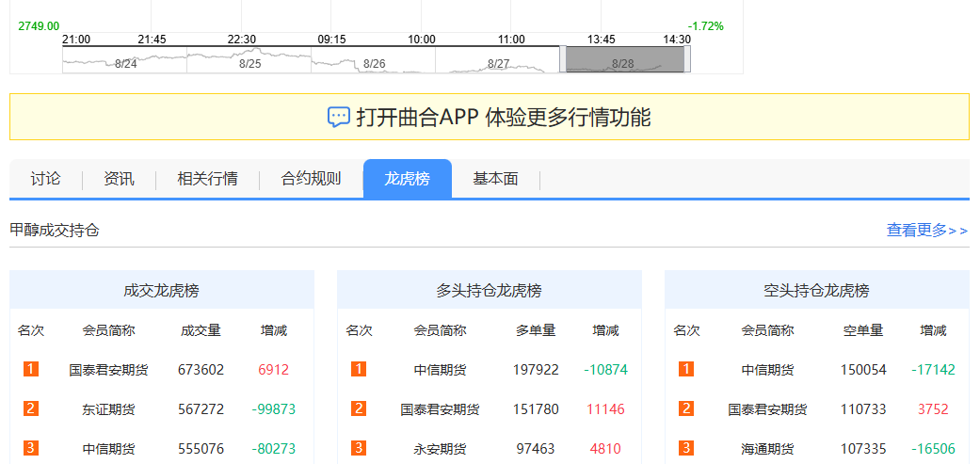Click the 增减 value 4810

pos(605,449)
